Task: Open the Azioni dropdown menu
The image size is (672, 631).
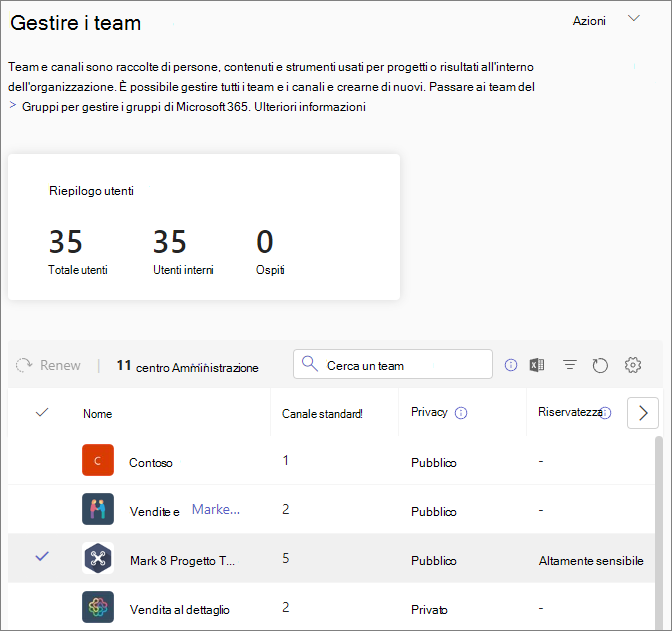Action: pyautogui.click(x=606, y=21)
